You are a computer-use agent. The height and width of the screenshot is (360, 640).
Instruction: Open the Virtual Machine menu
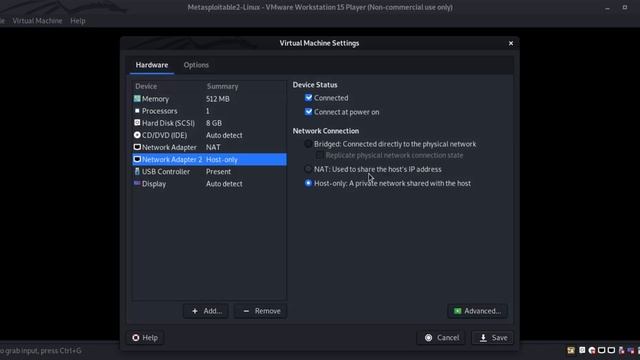point(37,21)
